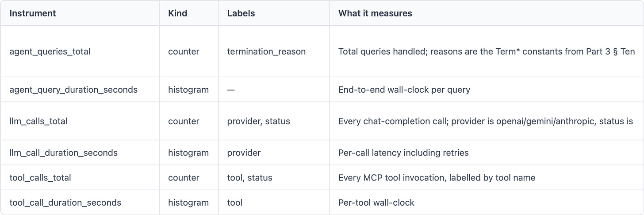The width and height of the screenshot is (644, 215).
Task: Click the 'Per-tool wall-clock' description
Action: tap(376, 203)
